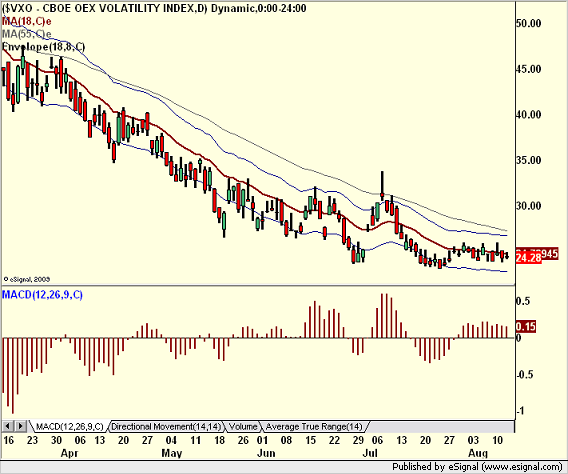Click the -0.5 MACD axis label
568x474 pixels.
525,374
